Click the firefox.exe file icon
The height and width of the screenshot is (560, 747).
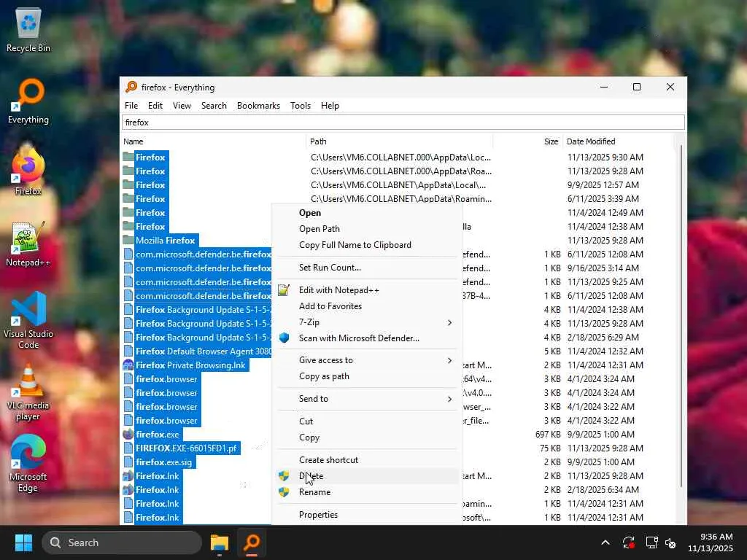(128, 435)
